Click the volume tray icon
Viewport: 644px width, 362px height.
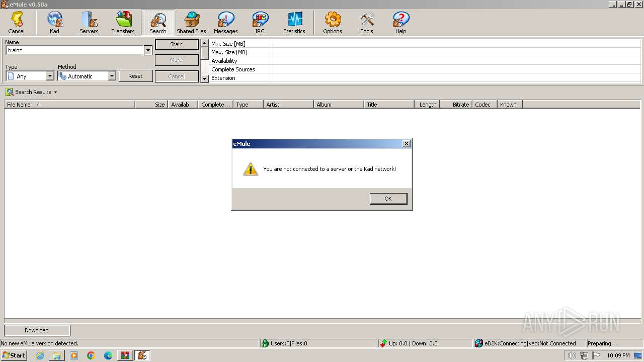pos(572,355)
